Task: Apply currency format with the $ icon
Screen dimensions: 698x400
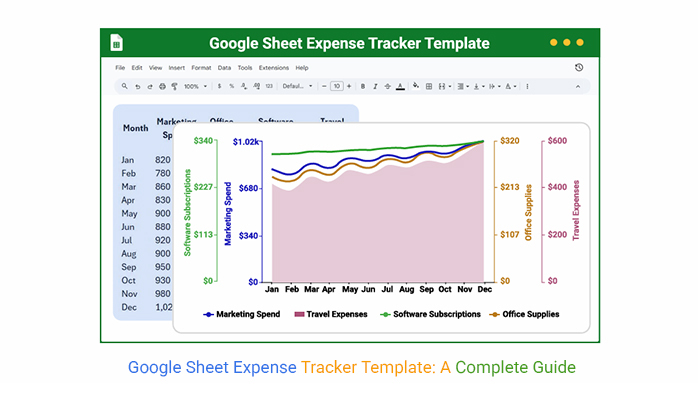Action: coord(219,86)
